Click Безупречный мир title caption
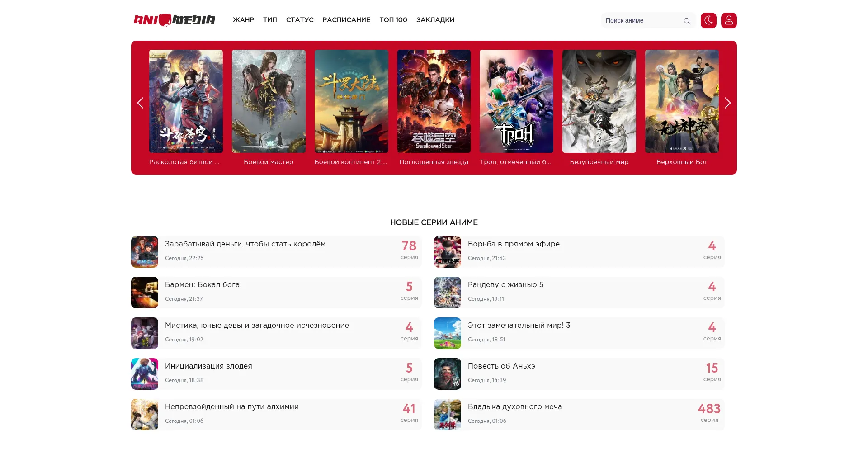The image size is (868, 449). pos(599,162)
